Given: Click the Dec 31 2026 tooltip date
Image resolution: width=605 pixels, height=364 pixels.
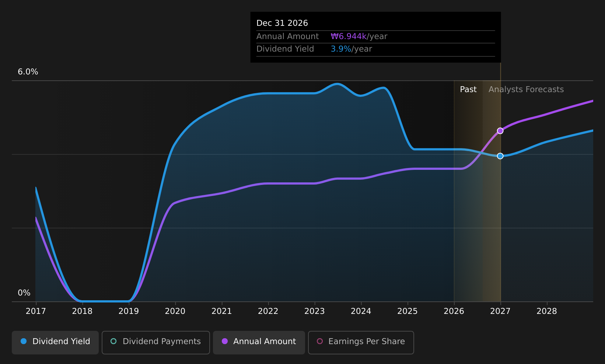Looking at the screenshot, I should pos(282,23).
